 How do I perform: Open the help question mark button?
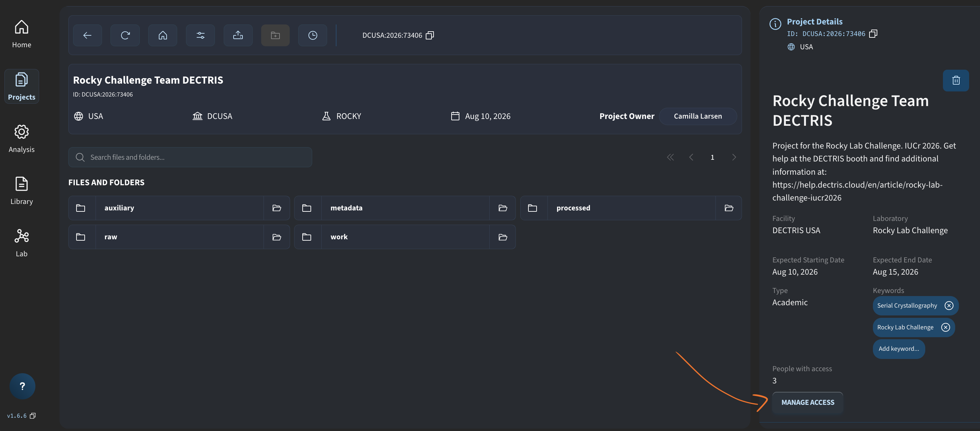coord(22,386)
